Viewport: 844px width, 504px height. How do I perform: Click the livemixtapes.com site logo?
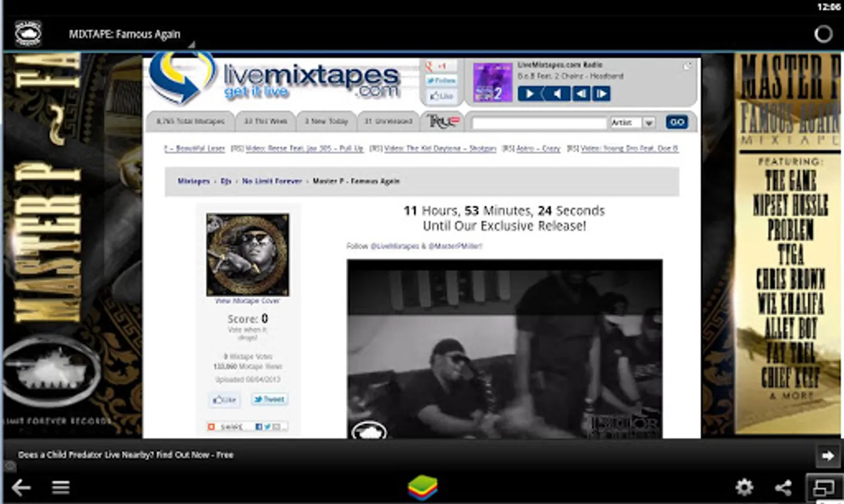[x=275, y=79]
